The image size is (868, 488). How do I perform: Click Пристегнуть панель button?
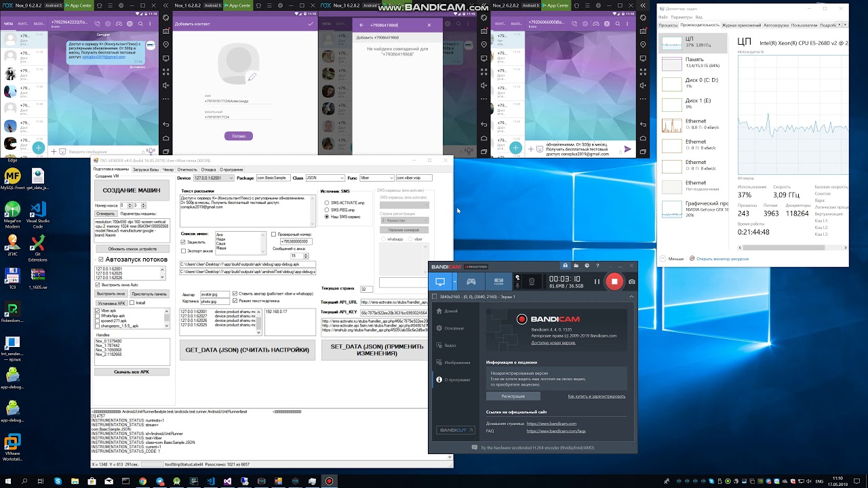(149, 294)
